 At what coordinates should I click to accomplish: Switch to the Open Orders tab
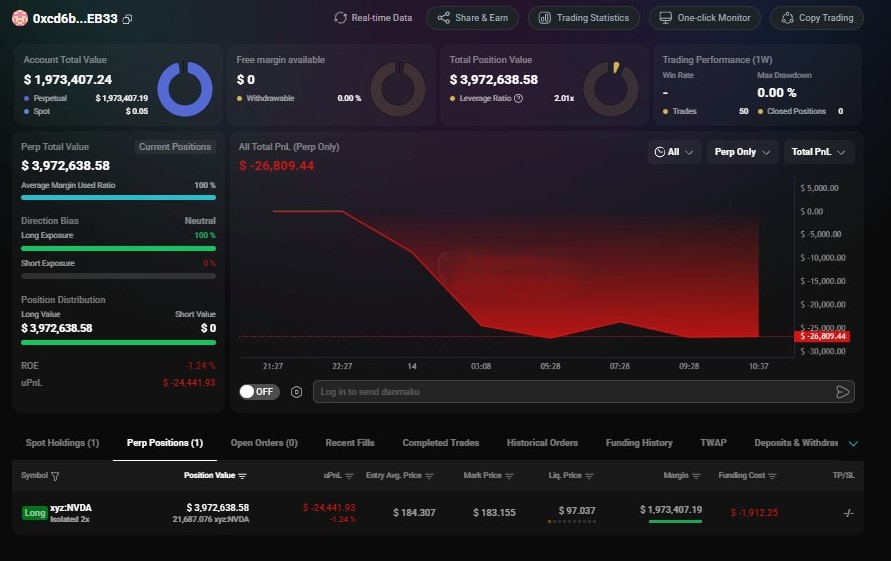click(264, 443)
